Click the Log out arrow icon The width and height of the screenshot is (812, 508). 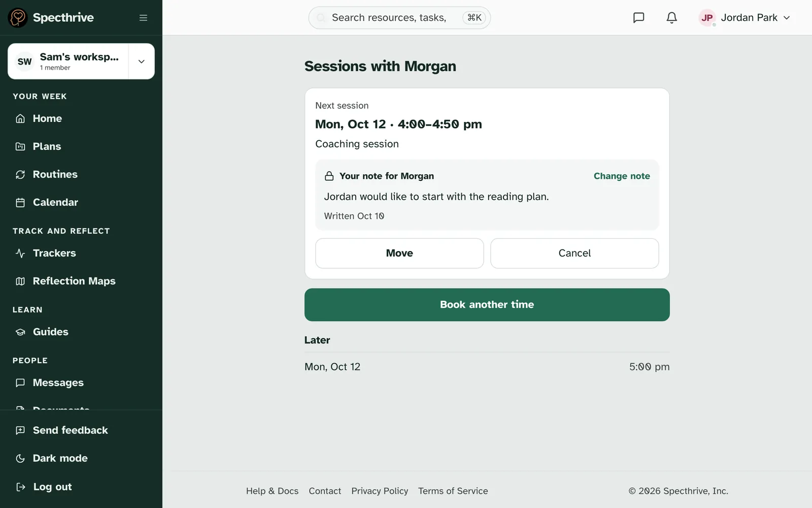pyautogui.click(x=20, y=487)
